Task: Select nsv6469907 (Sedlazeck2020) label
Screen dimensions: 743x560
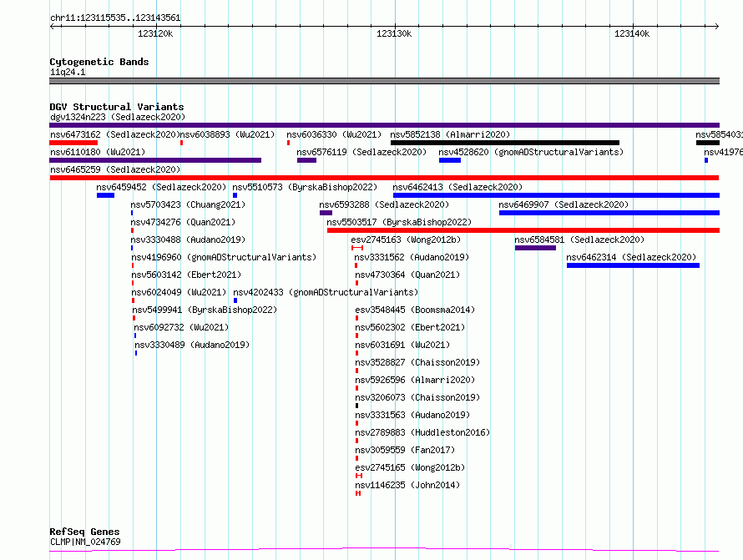Action: pyautogui.click(x=564, y=204)
